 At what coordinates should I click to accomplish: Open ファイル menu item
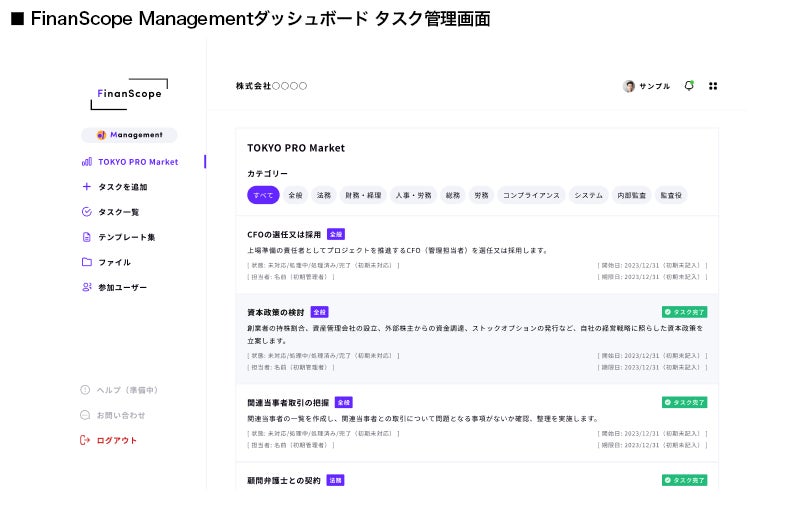click(x=114, y=262)
